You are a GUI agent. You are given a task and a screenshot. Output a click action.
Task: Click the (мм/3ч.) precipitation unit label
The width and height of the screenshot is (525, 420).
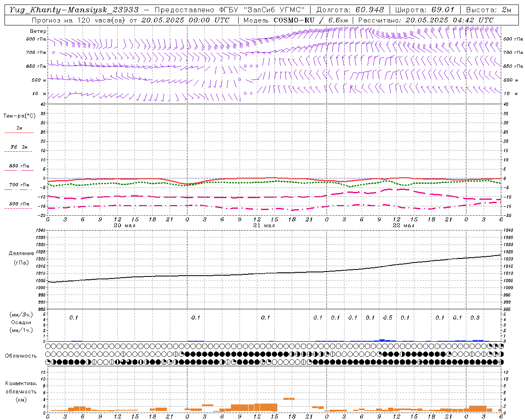[21, 315]
